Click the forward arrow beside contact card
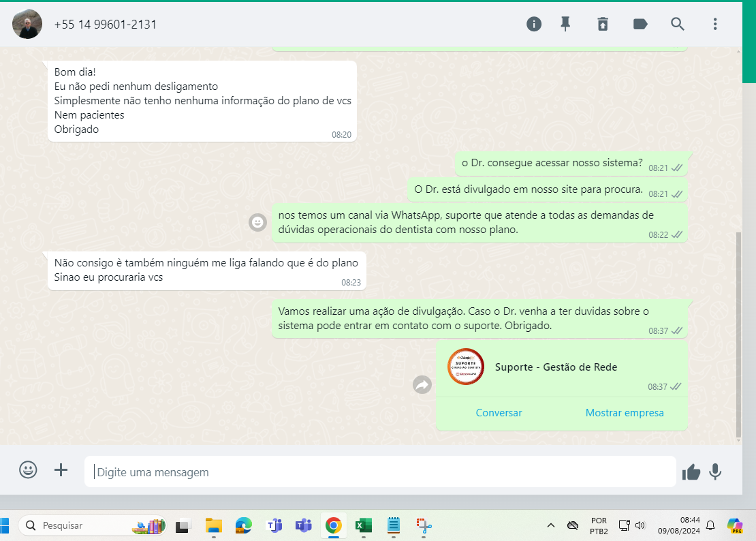The image size is (756, 541). click(x=422, y=385)
